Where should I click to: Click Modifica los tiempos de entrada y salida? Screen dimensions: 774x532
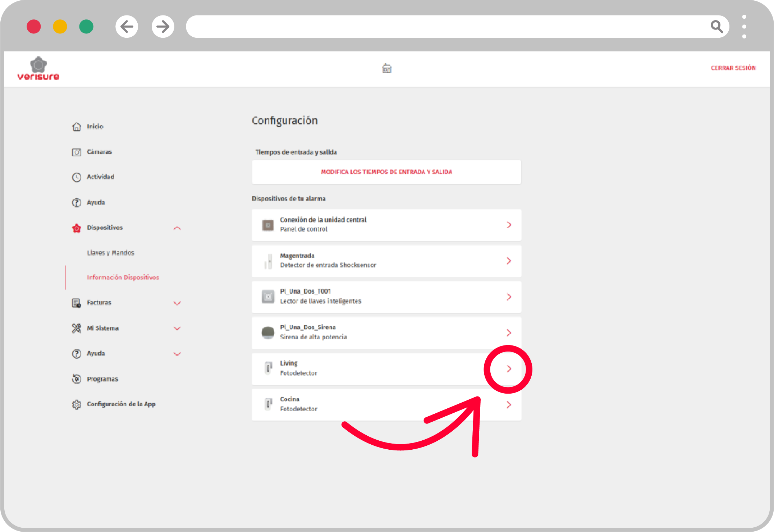pyautogui.click(x=386, y=172)
